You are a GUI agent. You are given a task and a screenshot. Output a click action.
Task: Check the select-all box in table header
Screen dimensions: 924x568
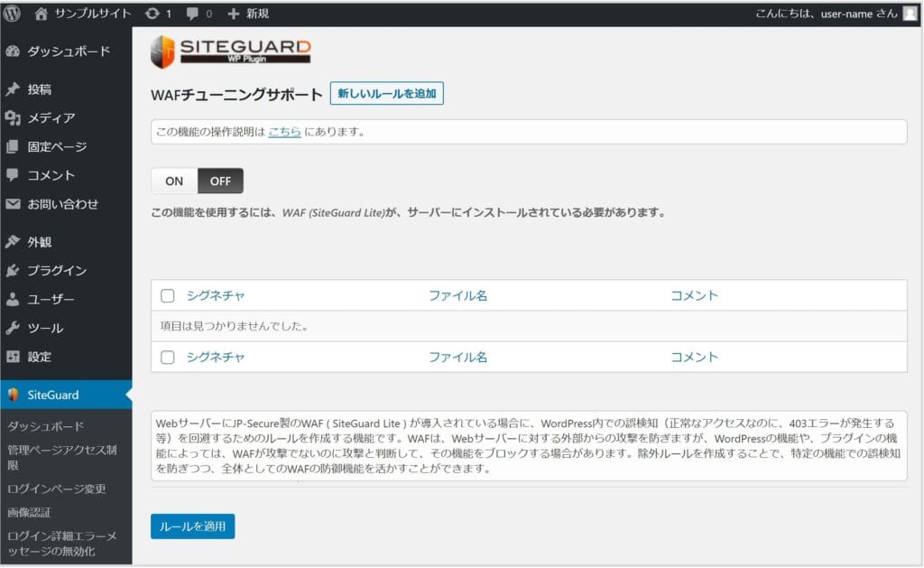pos(167,295)
